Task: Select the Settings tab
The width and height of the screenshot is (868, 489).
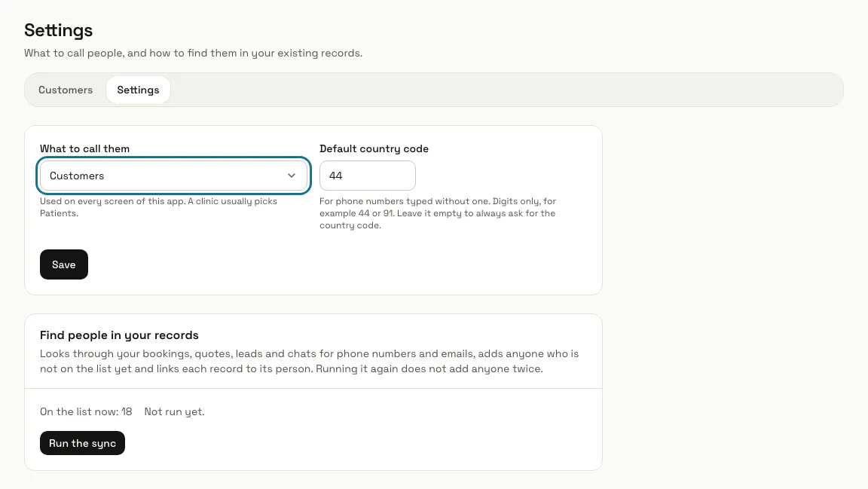Action: [138, 90]
